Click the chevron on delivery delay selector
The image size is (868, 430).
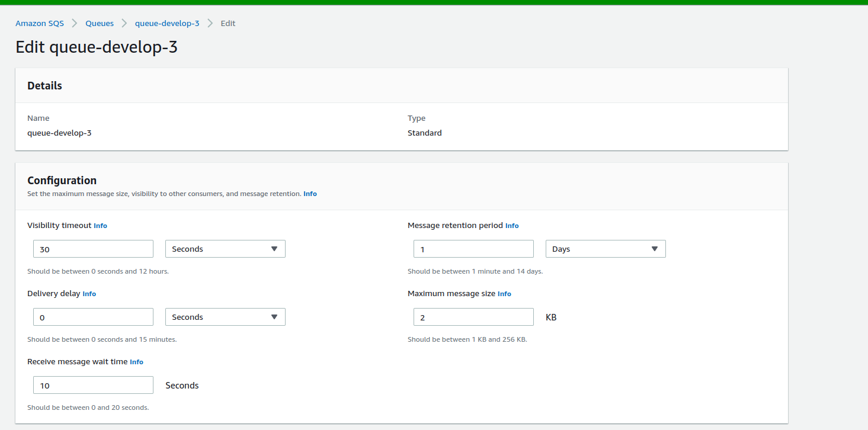[x=275, y=317]
